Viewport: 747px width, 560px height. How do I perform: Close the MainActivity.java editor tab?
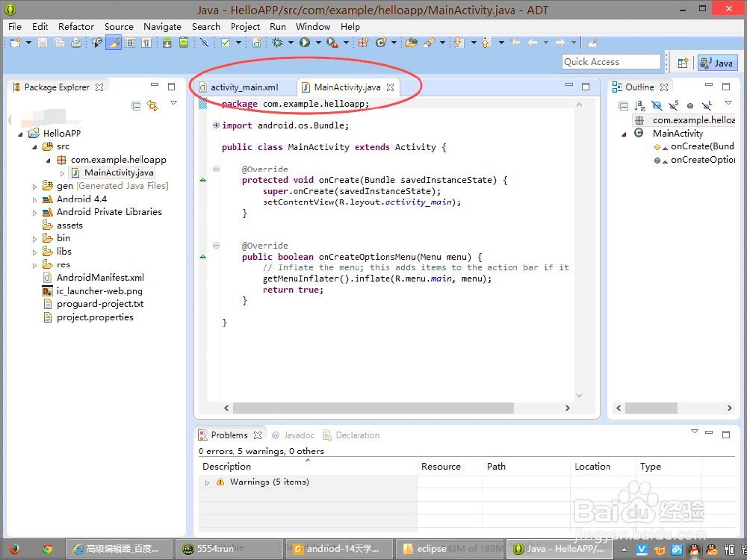tap(390, 87)
